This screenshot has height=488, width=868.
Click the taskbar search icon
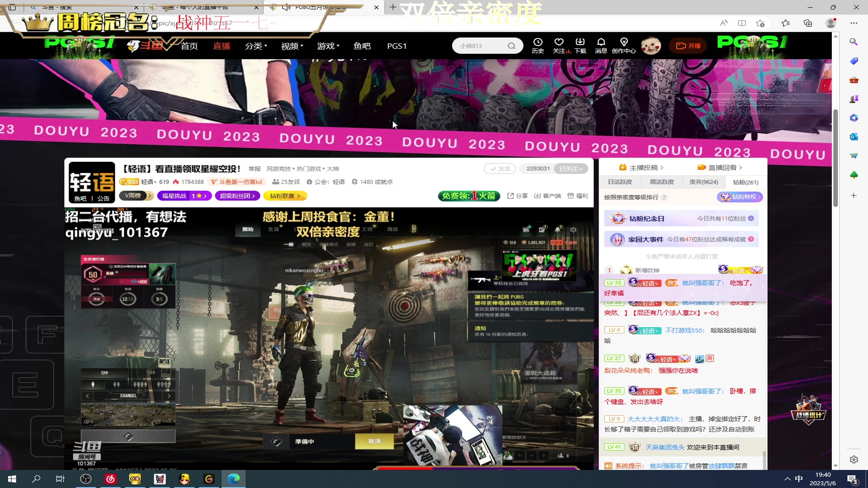[x=36, y=479]
